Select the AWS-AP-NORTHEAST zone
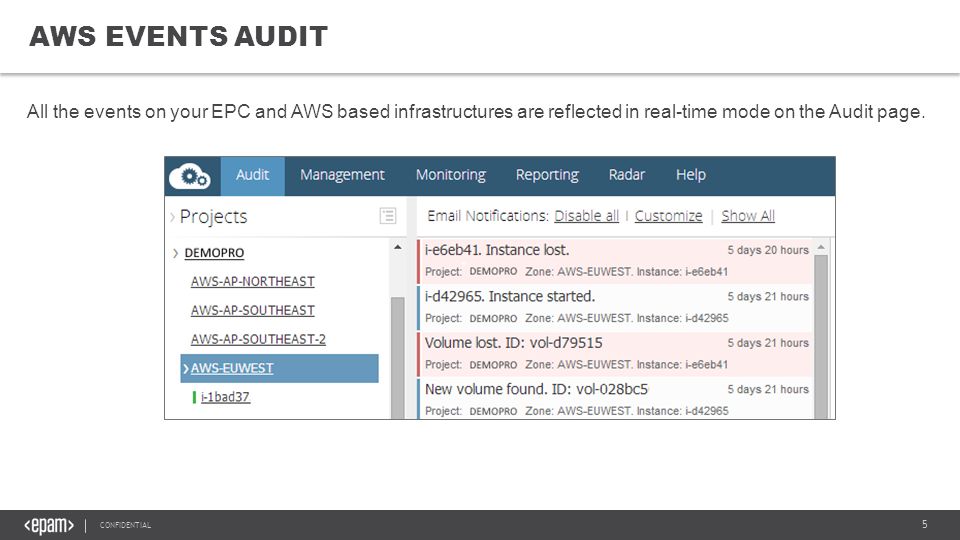The image size is (960, 540). 252,282
